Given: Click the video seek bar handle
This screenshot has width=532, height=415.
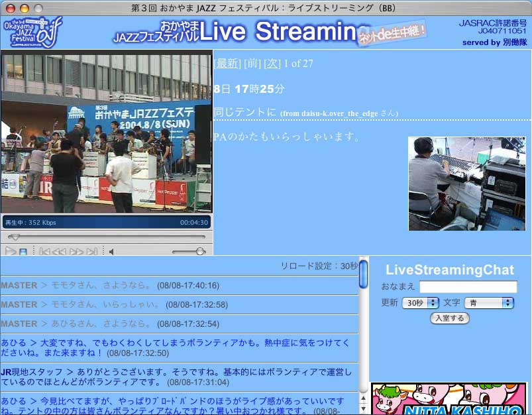Looking at the screenshot, I should (x=15, y=237).
